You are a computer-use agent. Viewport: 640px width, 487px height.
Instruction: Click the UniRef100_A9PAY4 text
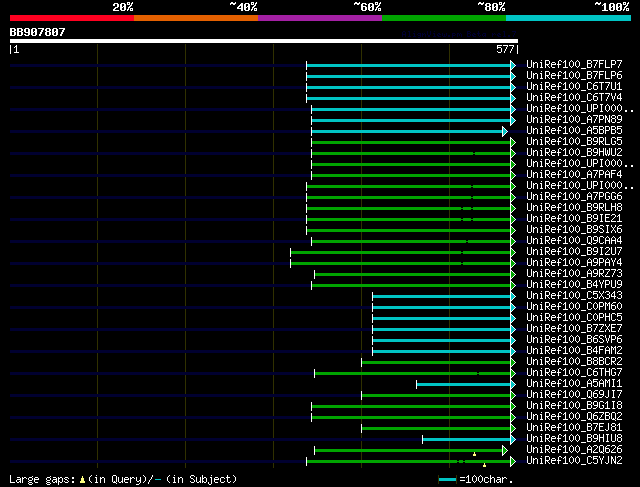point(574,263)
